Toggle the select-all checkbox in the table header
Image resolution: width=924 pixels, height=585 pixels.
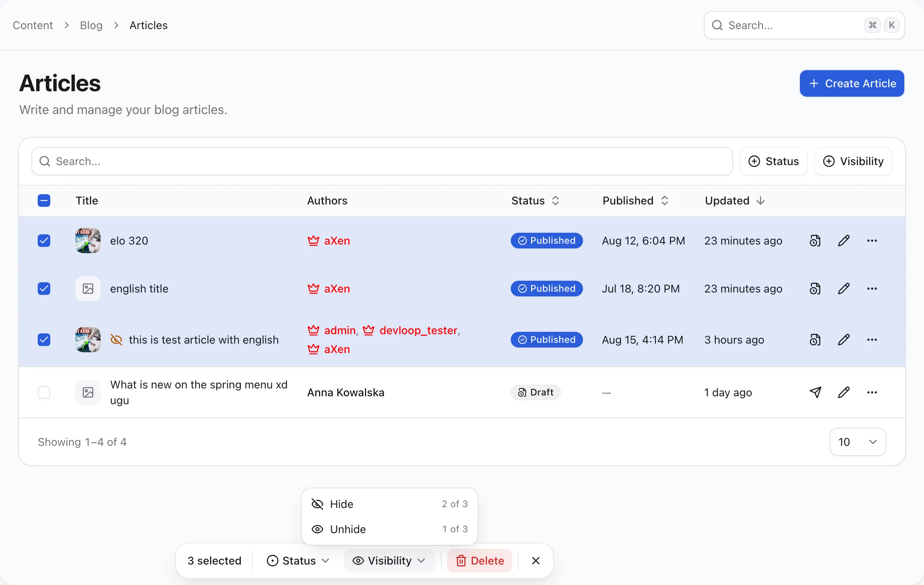coord(44,201)
